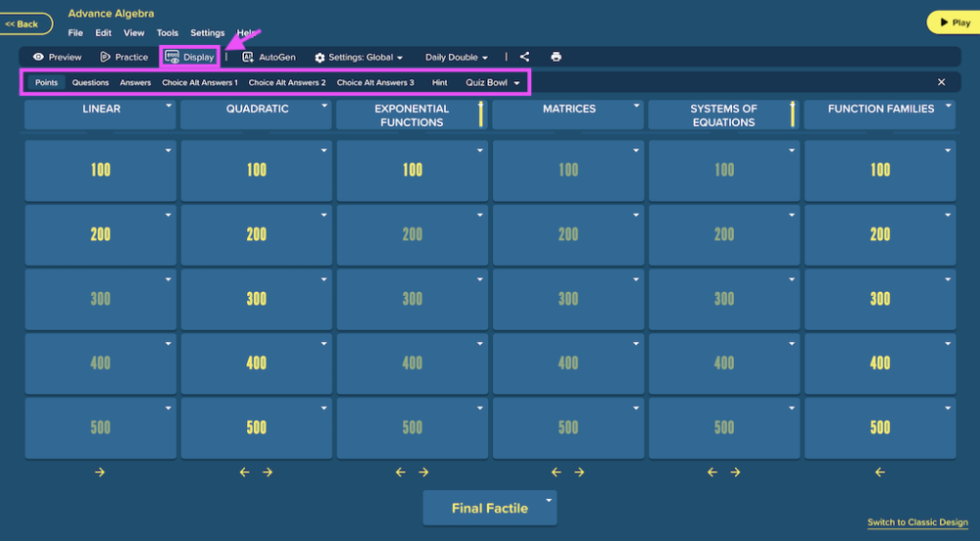980x541 pixels.
Task: Click the left arrow under the Matrices column
Action: click(557, 472)
